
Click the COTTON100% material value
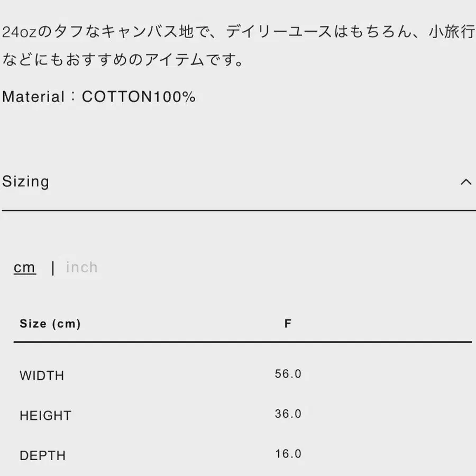click(x=139, y=97)
